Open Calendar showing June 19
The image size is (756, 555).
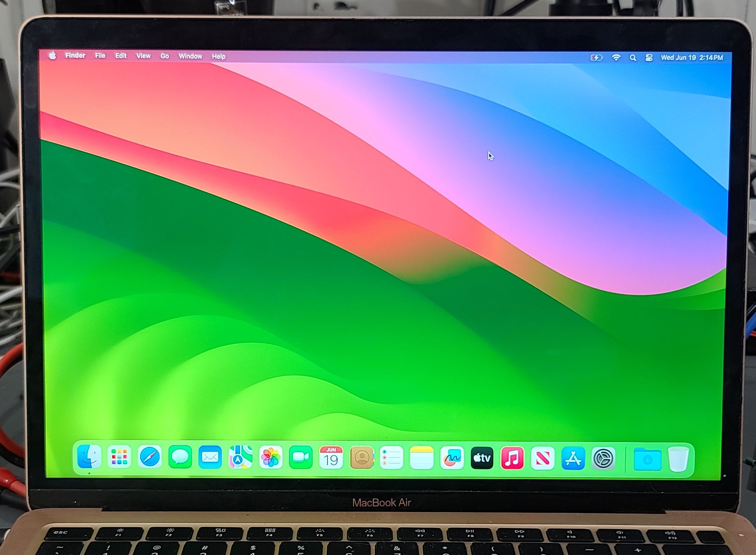(331, 457)
